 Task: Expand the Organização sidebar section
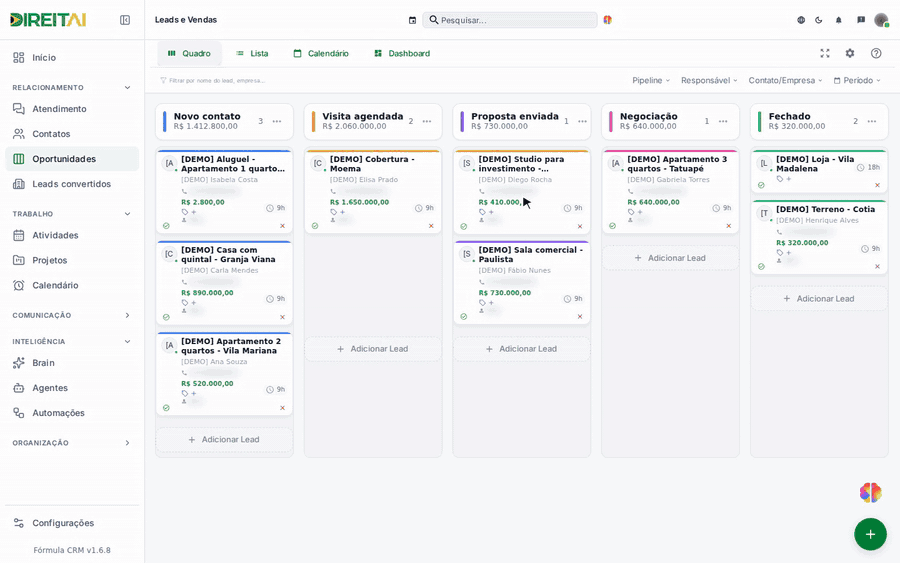tap(127, 443)
